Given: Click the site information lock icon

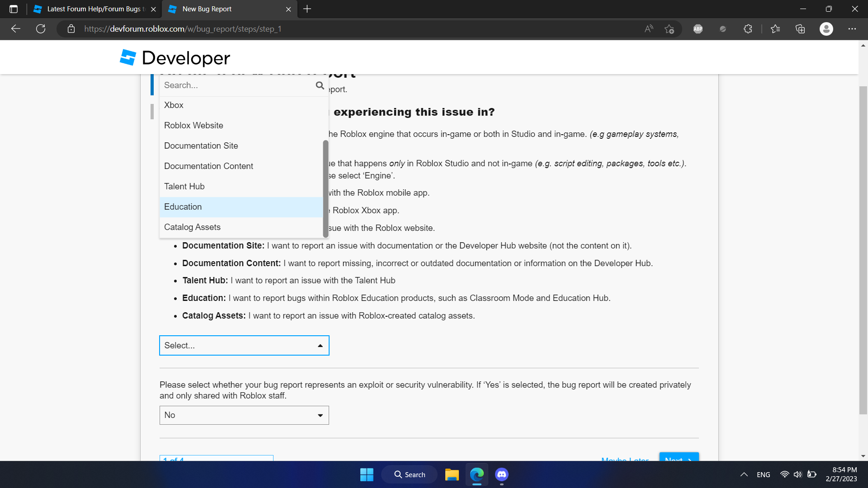Looking at the screenshot, I should pos(71,28).
